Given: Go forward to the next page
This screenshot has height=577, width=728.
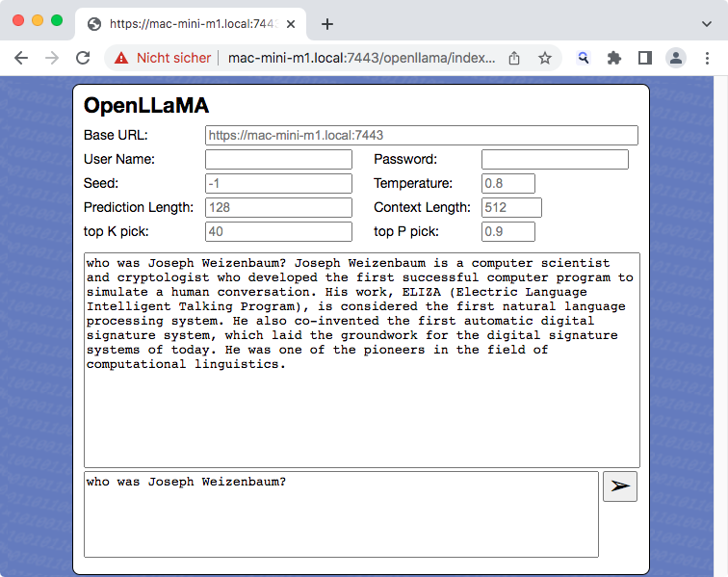Looking at the screenshot, I should [x=52, y=58].
